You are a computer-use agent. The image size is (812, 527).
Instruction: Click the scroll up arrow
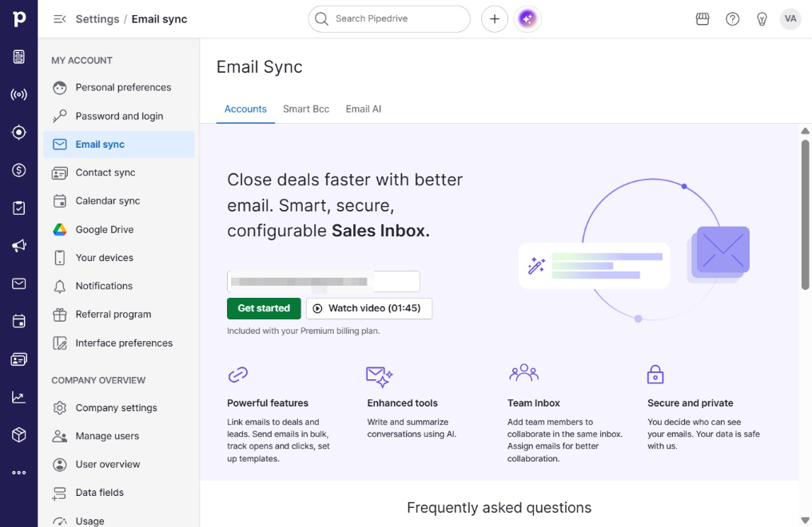(x=806, y=131)
